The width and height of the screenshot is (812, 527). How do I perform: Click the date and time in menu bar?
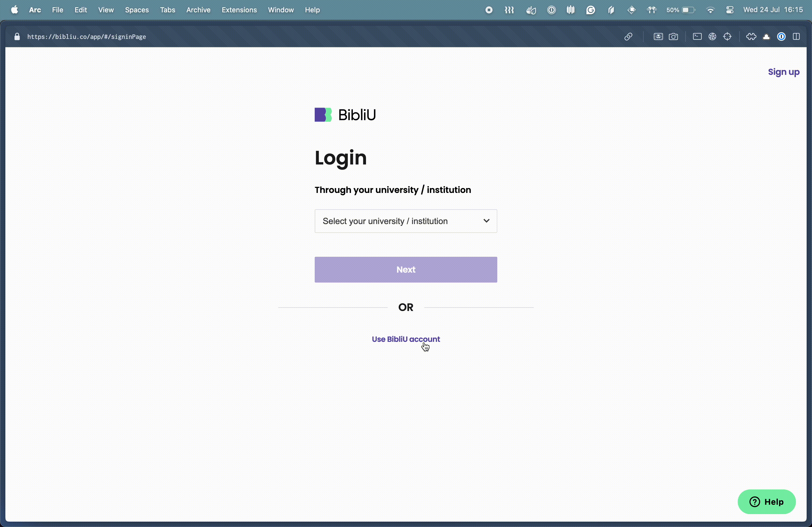click(x=773, y=10)
